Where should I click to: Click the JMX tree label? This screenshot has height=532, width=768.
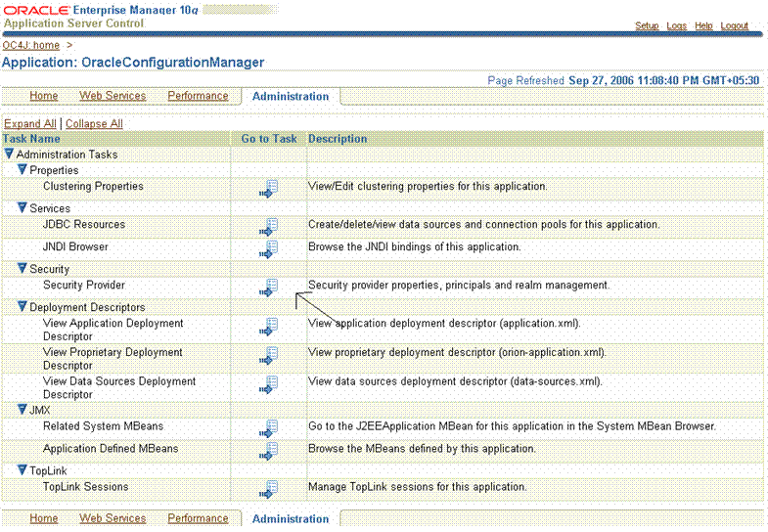click(40, 410)
